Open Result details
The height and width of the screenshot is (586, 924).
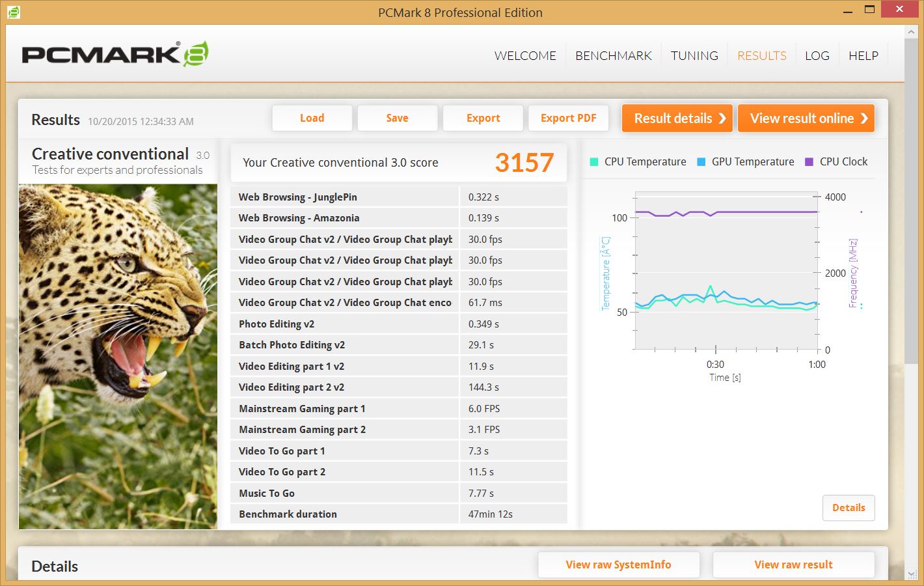point(677,119)
